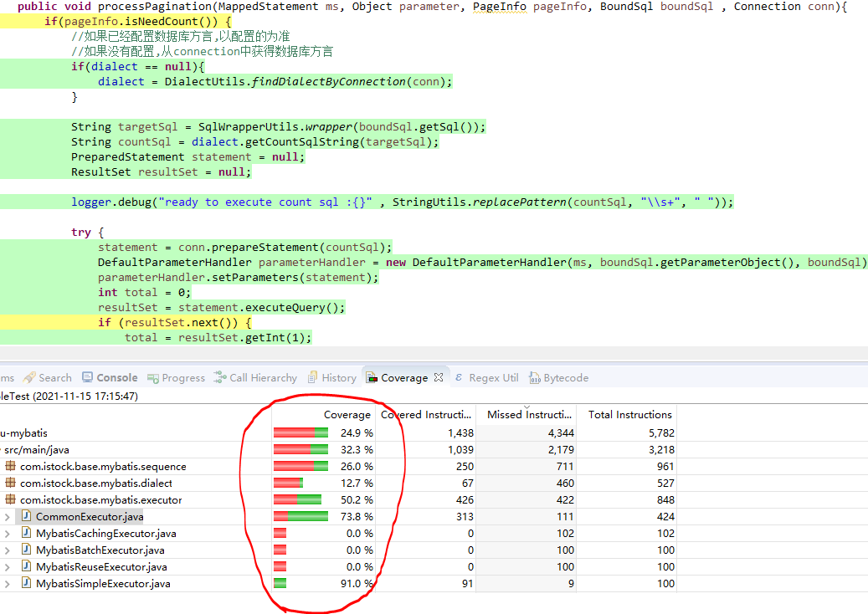This screenshot has width=868, height=614.
Task: Expand the MybatisCachingExecutor.java node
Action: (7, 534)
